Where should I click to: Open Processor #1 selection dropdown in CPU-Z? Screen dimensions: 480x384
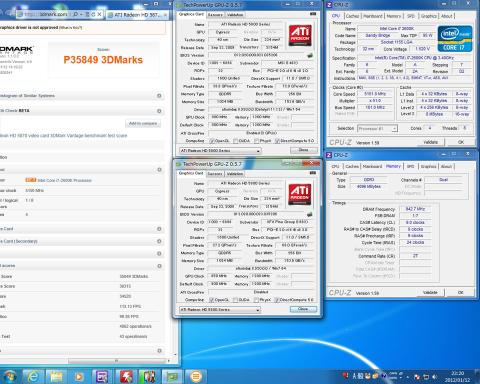(x=377, y=128)
